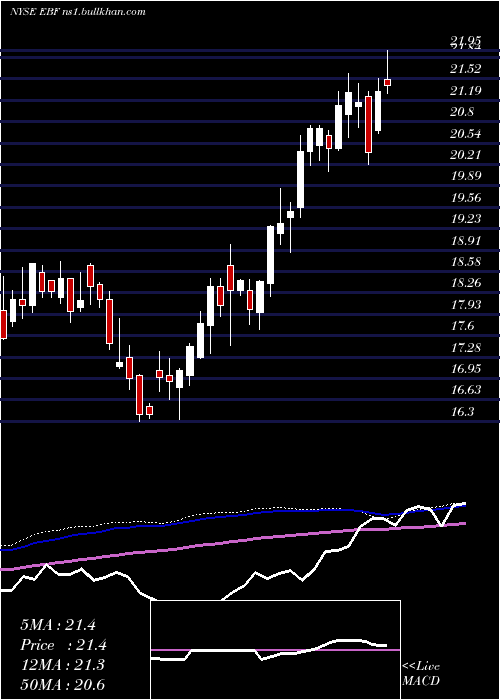The height and width of the screenshot is (700, 500).
Task: Click the 50MA : 20.6 readout
Action: (62, 684)
